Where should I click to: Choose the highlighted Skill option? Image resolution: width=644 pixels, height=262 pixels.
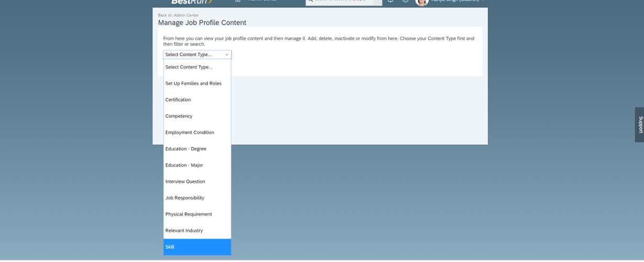point(197,247)
